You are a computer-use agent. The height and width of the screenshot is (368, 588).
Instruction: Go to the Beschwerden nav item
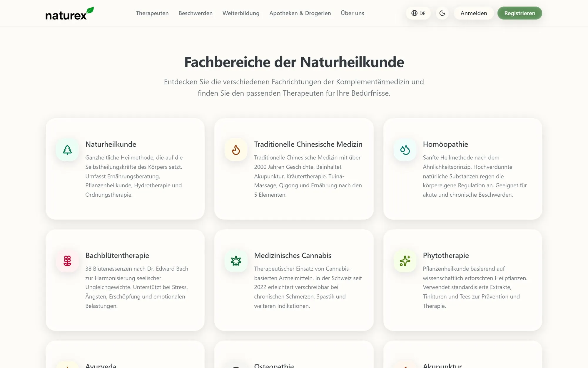[196, 13]
